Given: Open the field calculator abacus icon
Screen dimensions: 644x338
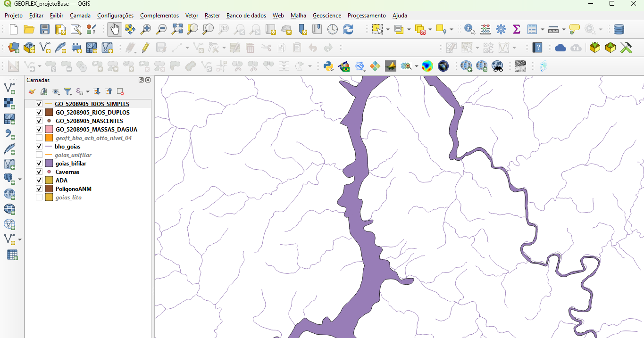Looking at the screenshot, I should 485,29.
